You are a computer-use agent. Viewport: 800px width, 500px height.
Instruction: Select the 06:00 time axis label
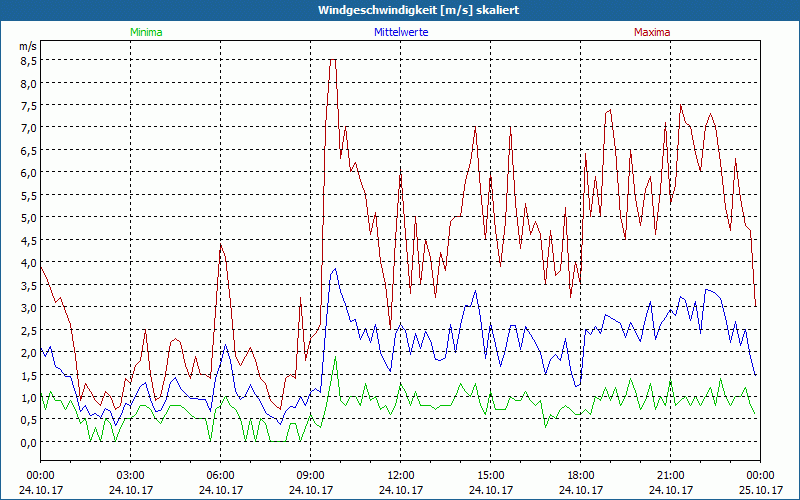[220, 475]
